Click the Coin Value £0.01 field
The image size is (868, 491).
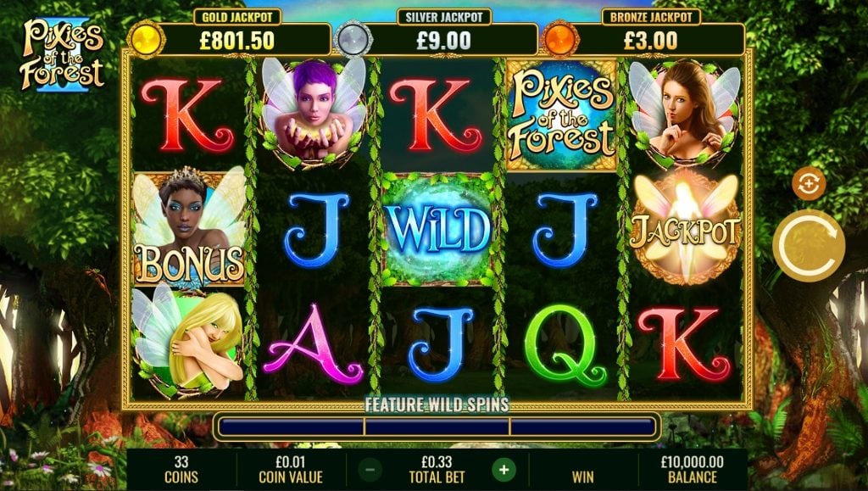point(291,470)
